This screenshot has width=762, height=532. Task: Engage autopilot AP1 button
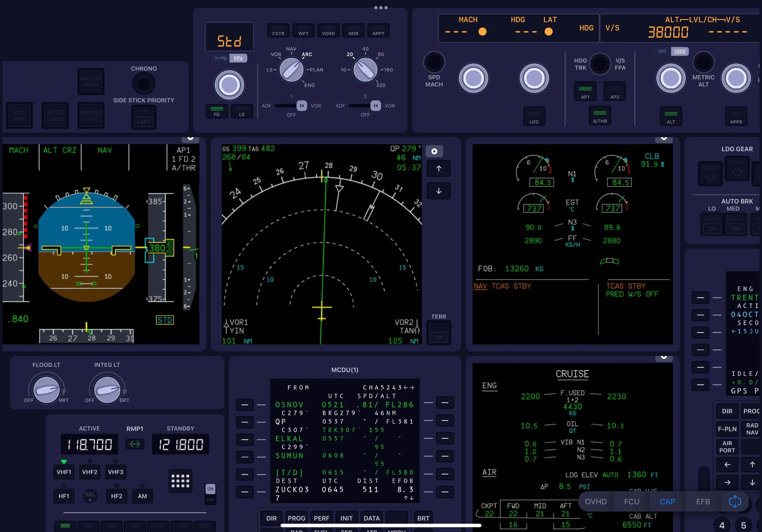tap(585, 91)
